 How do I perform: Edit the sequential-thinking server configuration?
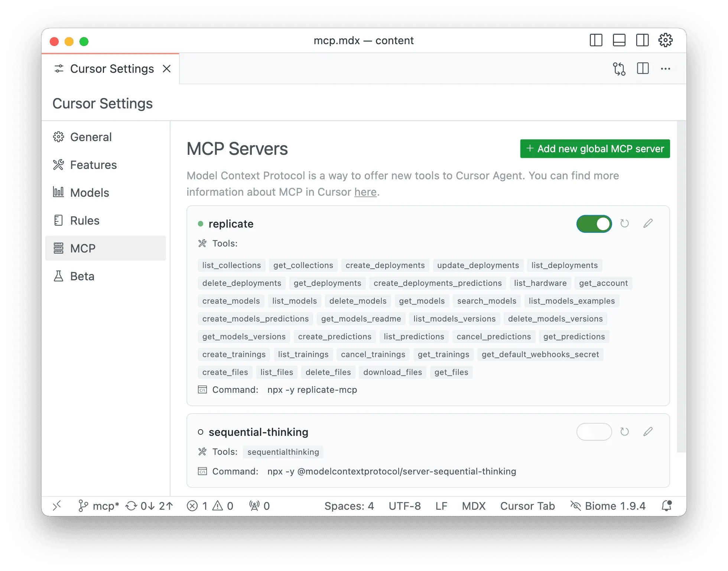(x=648, y=432)
